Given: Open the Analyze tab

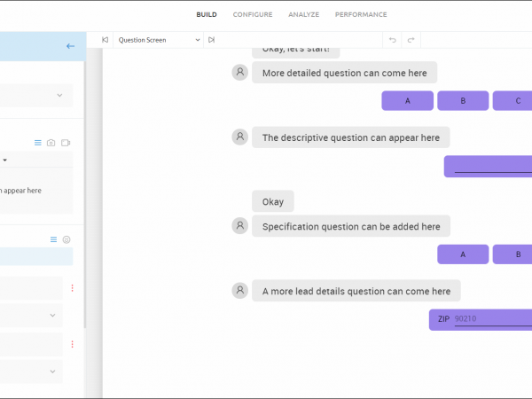Looking at the screenshot, I should click(303, 14).
